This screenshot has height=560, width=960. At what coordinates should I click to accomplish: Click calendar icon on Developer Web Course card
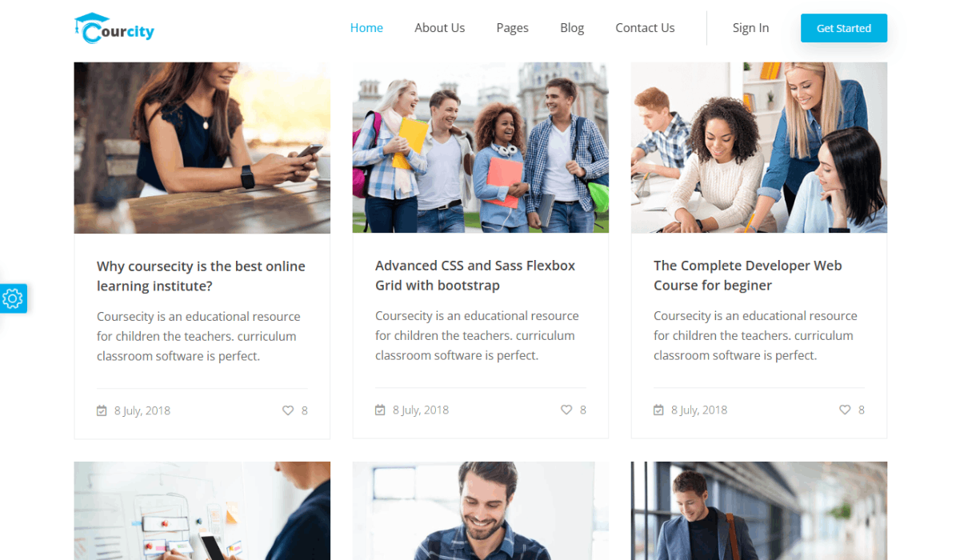click(x=658, y=410)
